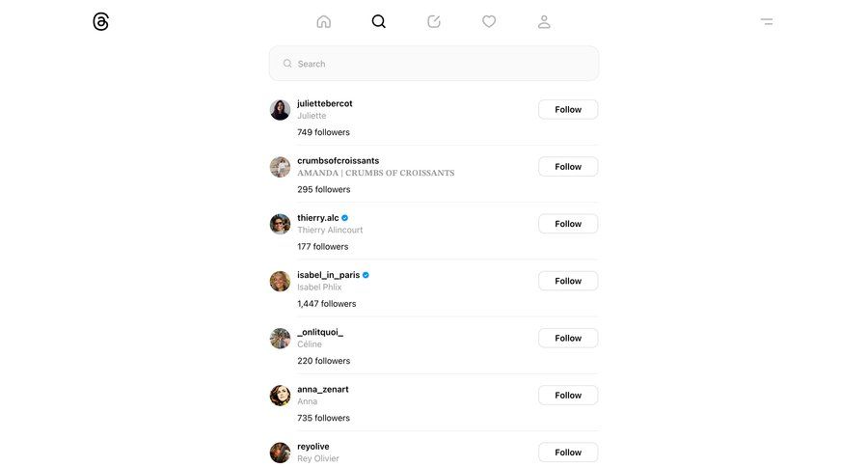Open crumbsofcroissants username link
The width and height of the screenshot is (868, 467).
(x=339, y=161)
